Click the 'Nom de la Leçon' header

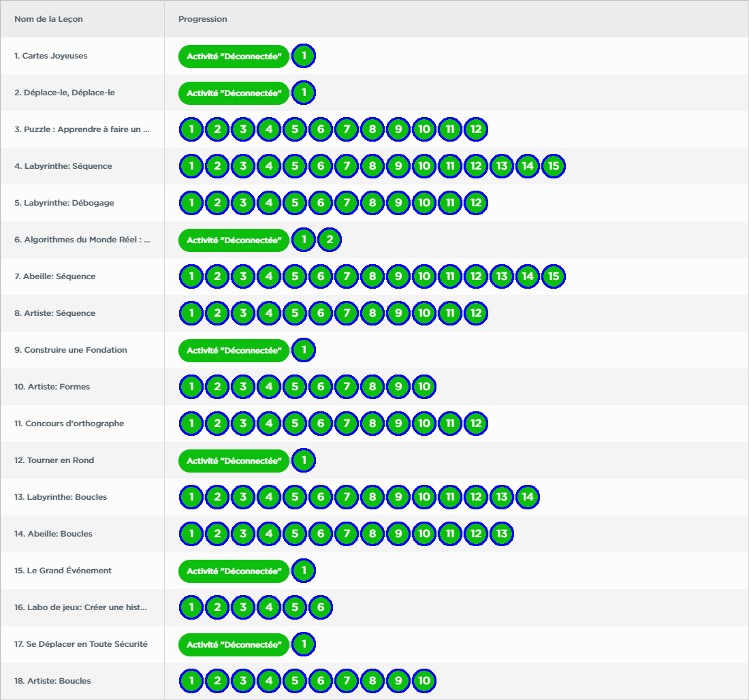pyautogui.click(x=48, y=19)
